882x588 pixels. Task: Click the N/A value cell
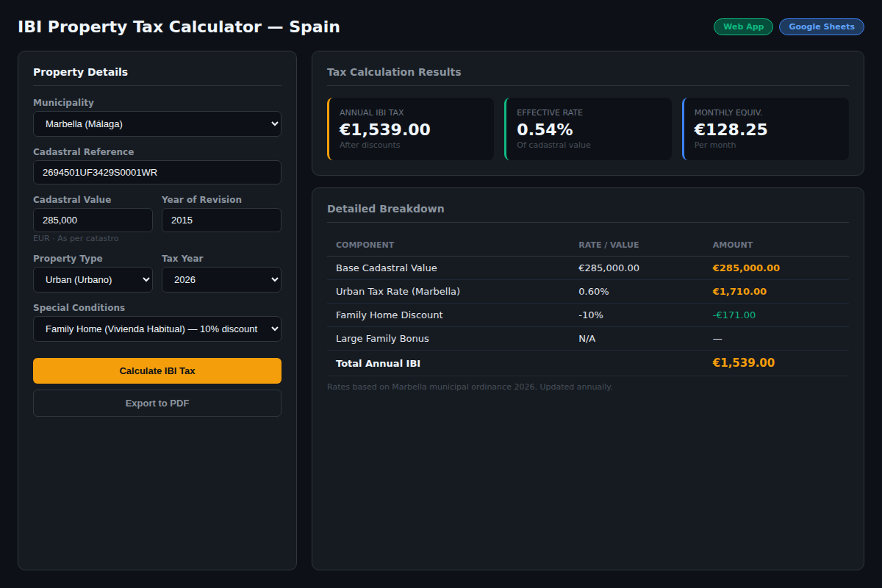click(587, 338)
